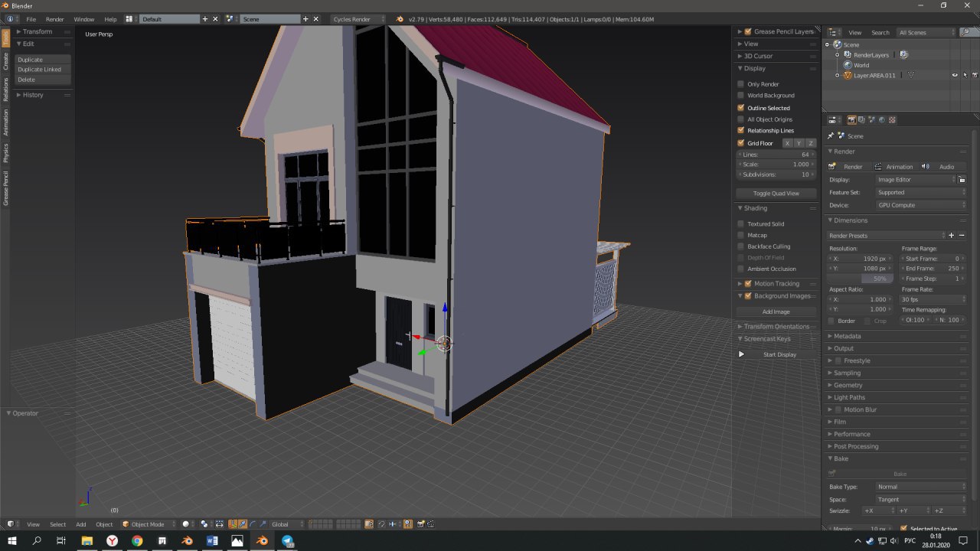The width and height of the screenshot is (980, 551).
Task: Click the mesh data icon beside Layer:AREA.011
Action: pos(911,75)
